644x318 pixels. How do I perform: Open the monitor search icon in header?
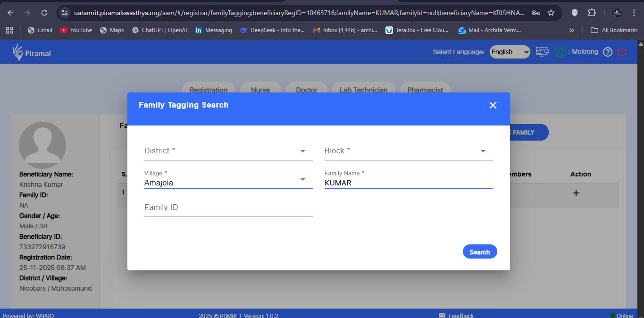[542, 52]
